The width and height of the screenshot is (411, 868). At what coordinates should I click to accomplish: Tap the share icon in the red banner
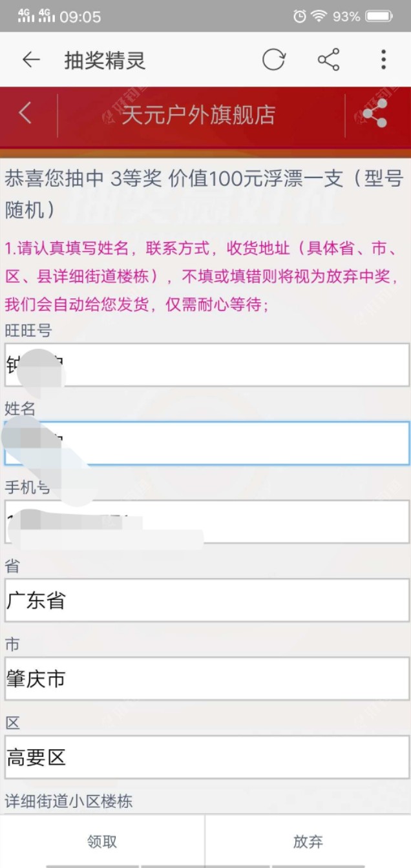pos(375,114)
